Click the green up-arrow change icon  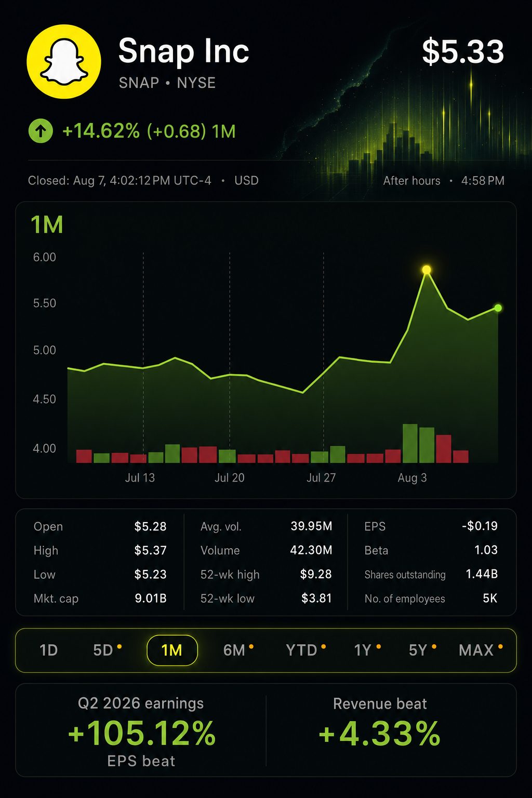tap(41, 131)
